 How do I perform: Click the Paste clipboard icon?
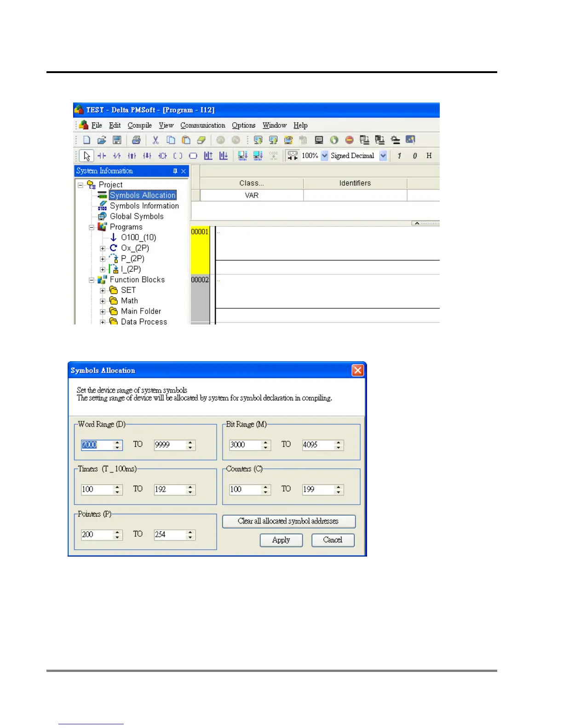(186, 140)
